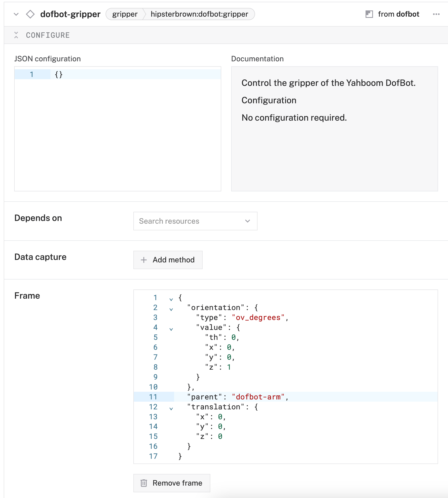The image size is (448, 498).
Task: Click the Frame section label
Action: coord(27,296)
